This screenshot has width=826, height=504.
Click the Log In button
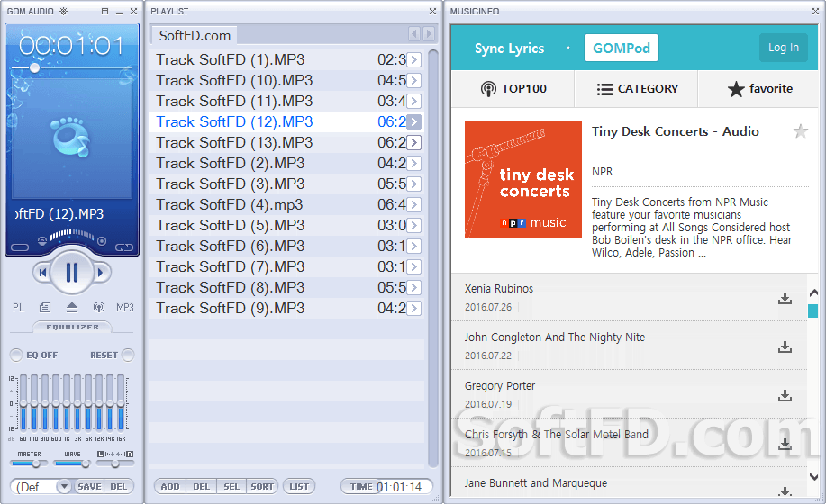click(x=784, y=48)
